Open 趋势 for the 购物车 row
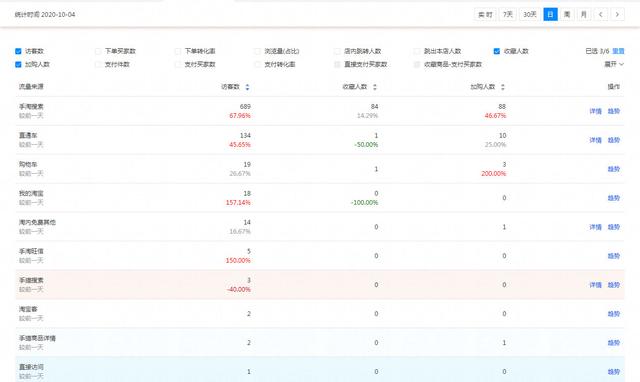640x382 pixels. [614, 169]
